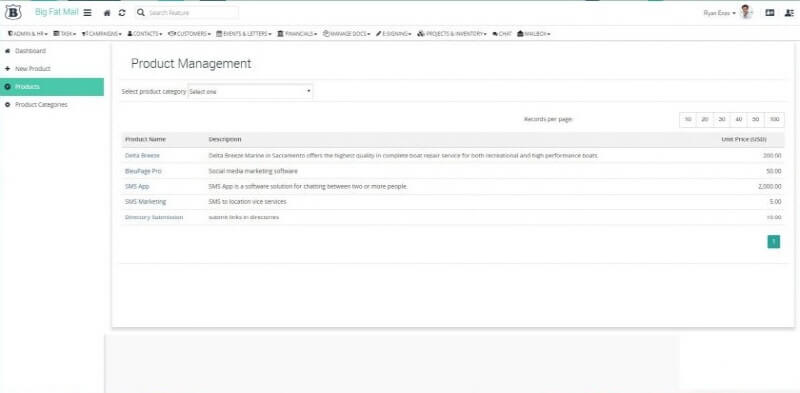The height and width of the screenshot is (393, 800).
Task: Click the Dashboard home icon in sidebar
Action: pos(7,51)
